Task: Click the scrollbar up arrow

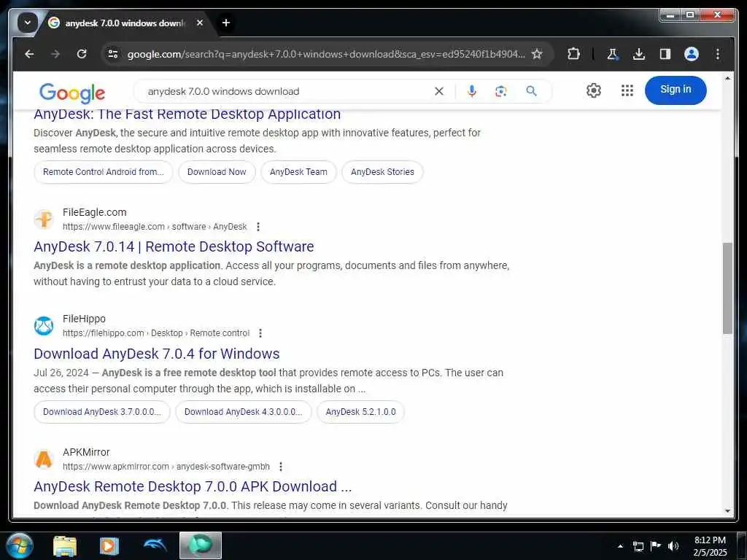Action: click(x=727, y=78)
